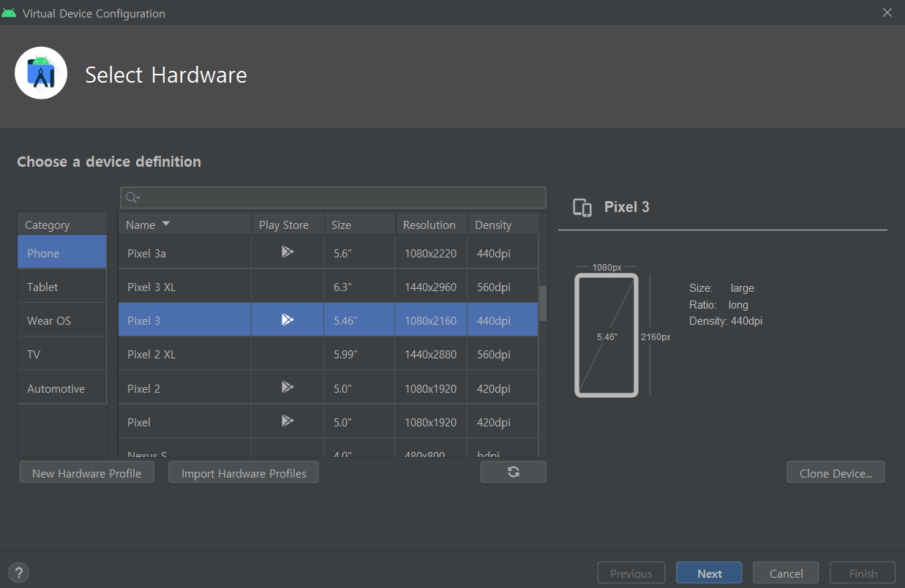
Task: Select the Tablet category
Action: (x=62, y=287)
